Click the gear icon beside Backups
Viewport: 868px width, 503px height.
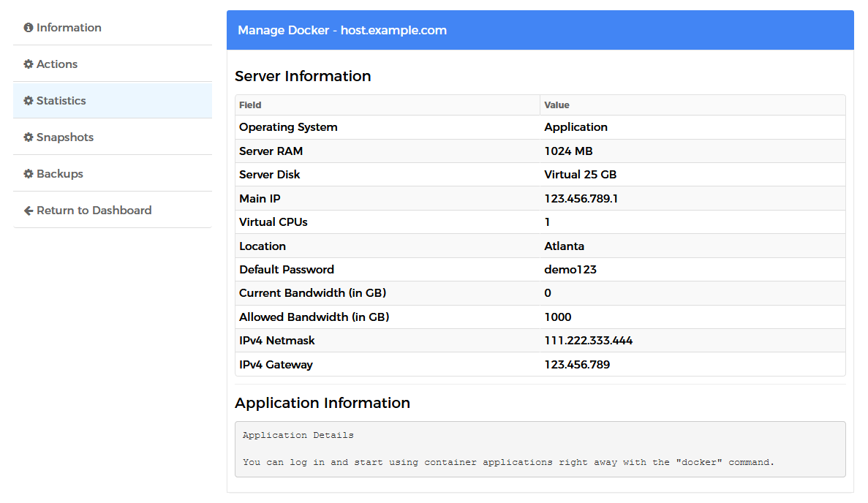[29, 174]
